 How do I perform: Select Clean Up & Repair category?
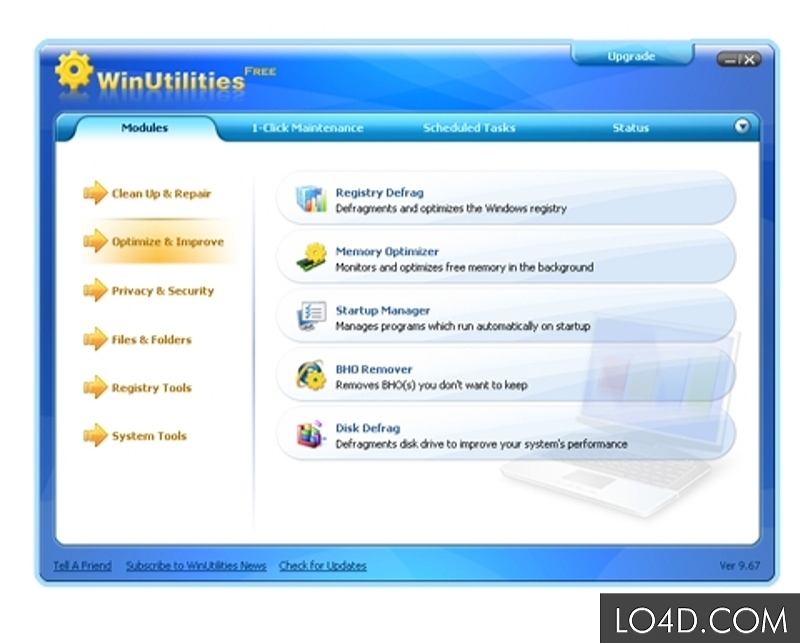161,193
